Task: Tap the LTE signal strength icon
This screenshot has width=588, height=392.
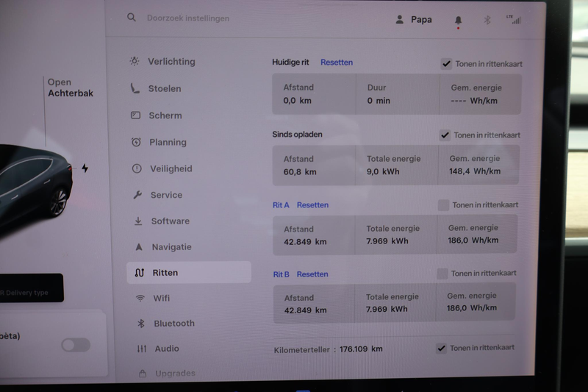Action: [x=514, y=20]
